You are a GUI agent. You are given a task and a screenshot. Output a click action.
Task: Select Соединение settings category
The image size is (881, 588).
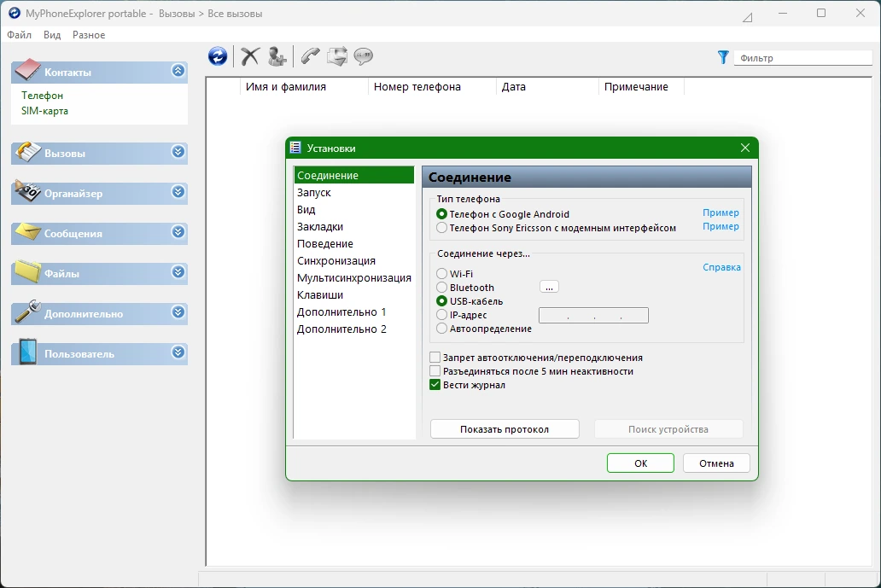354,175
